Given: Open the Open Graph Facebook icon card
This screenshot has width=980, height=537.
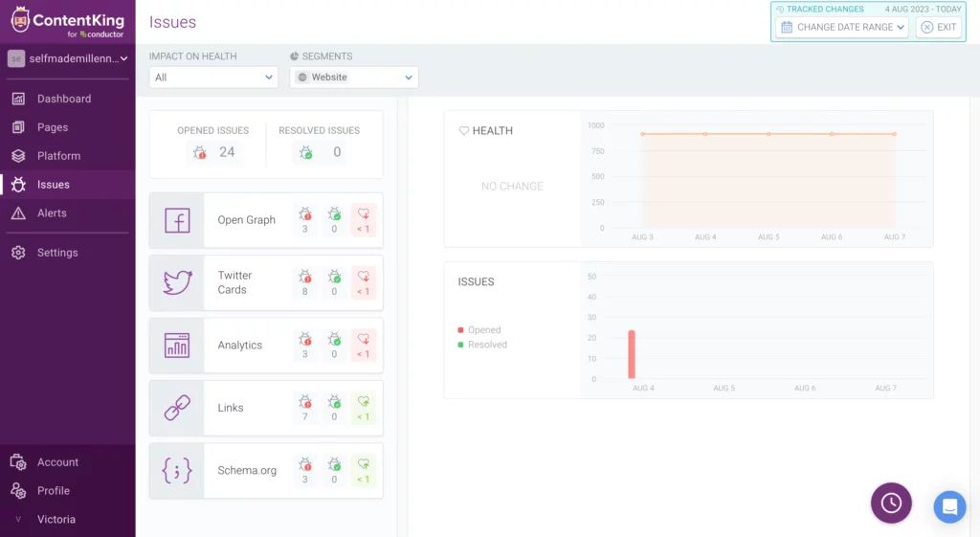Looking at the screenshot, I should pyautogui.click(x=177, y=220).
